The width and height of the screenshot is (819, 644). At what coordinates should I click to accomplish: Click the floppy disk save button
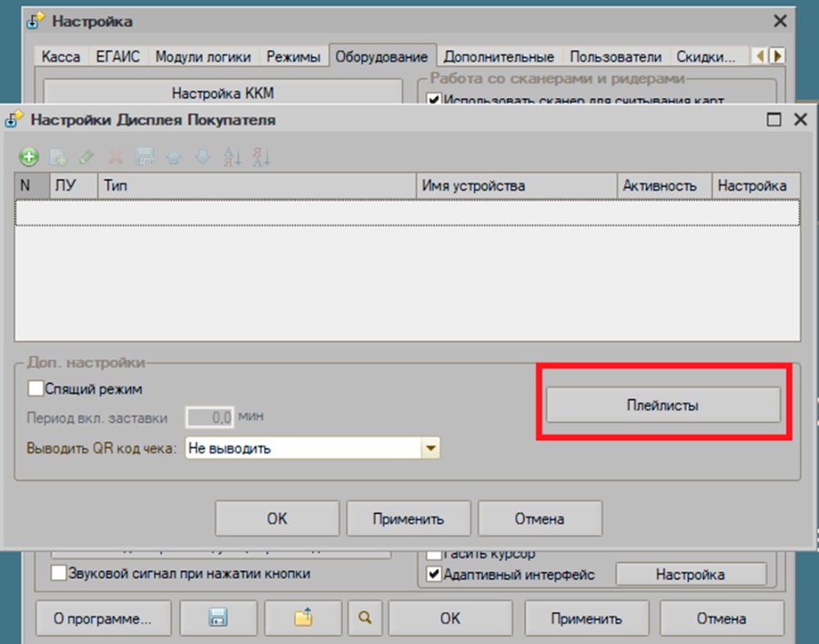[218, 618]
